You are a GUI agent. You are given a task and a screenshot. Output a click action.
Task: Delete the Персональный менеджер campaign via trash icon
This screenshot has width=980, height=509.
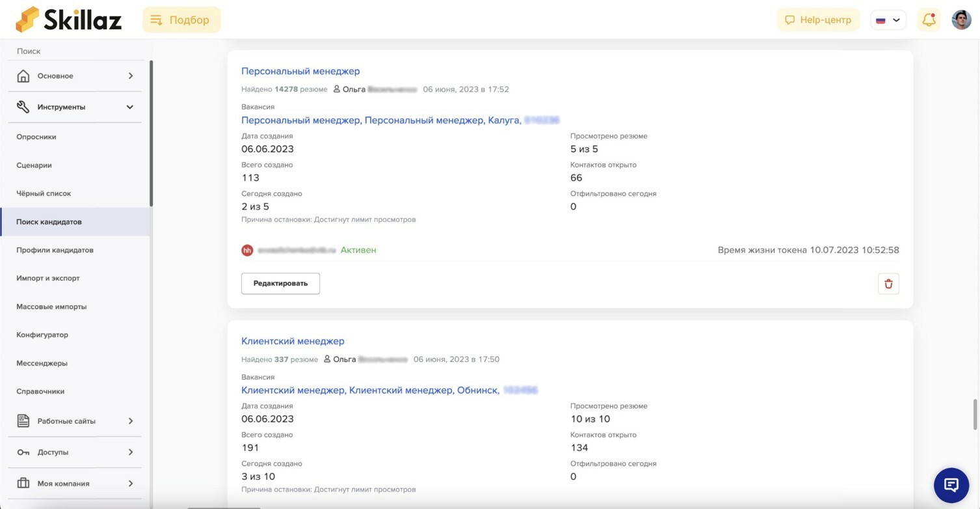pyautogui.click(x=888, y=283)
